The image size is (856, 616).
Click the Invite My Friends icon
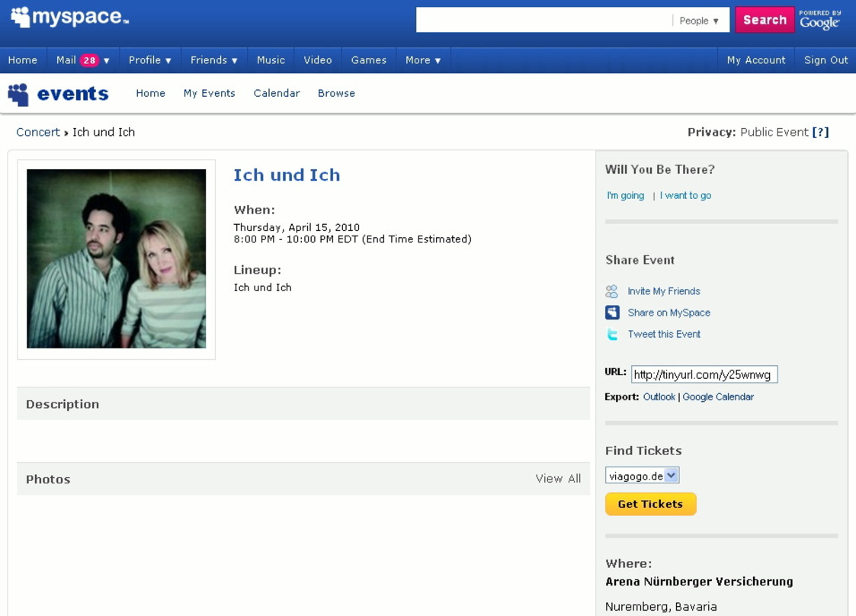click(x=612, y=291)
